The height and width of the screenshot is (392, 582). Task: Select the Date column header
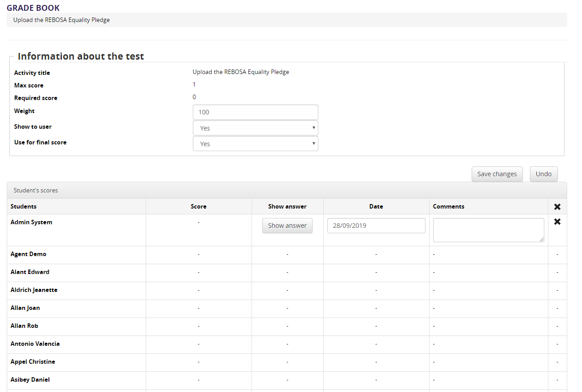pyautogui.click(x=376, y=206)
